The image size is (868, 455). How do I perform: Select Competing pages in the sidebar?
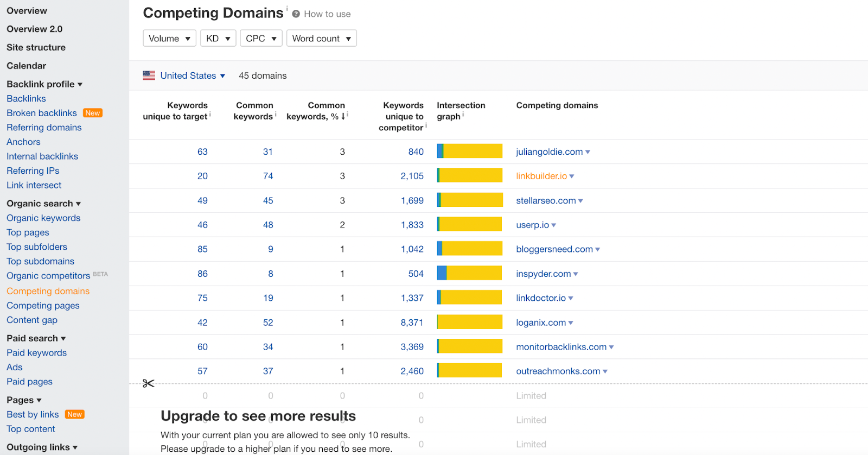pos(43,306)
